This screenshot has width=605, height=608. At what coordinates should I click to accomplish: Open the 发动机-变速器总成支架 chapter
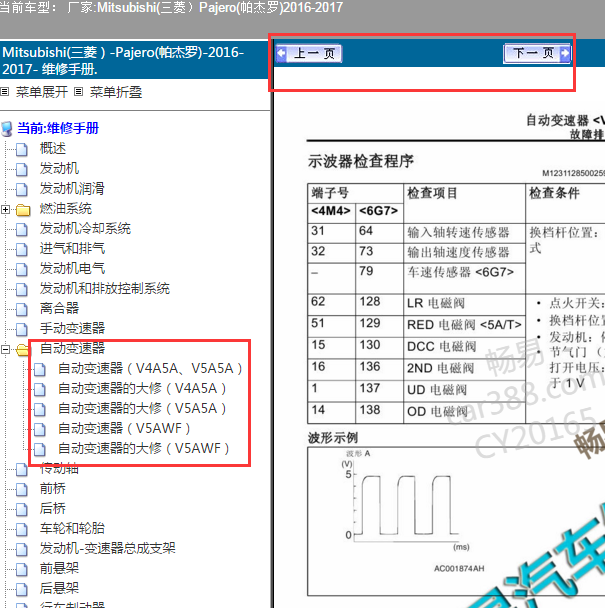[107, 548]
